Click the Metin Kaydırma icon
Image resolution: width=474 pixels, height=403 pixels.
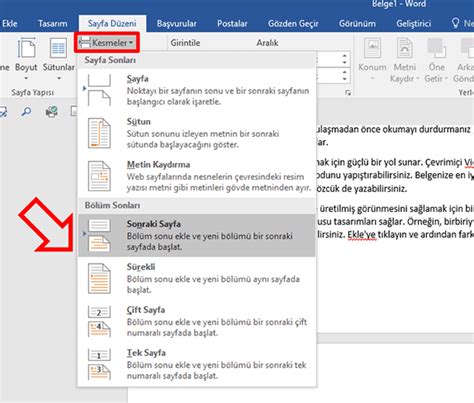pos(99,176)
